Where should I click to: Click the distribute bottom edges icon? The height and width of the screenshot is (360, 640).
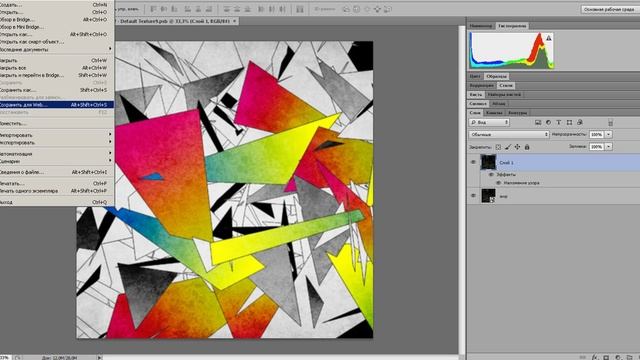pos(247,9)
